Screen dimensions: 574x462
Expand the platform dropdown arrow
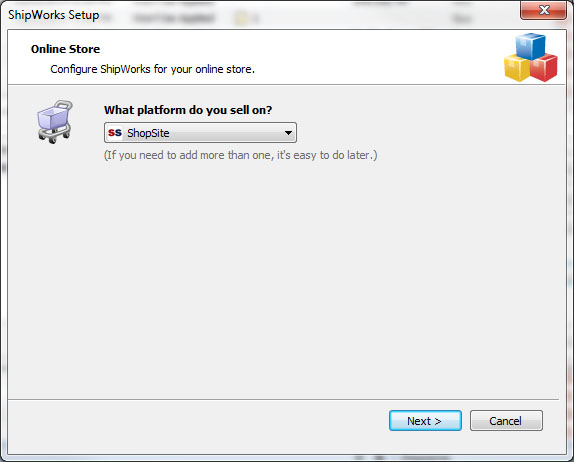click(x=288, y=133)
